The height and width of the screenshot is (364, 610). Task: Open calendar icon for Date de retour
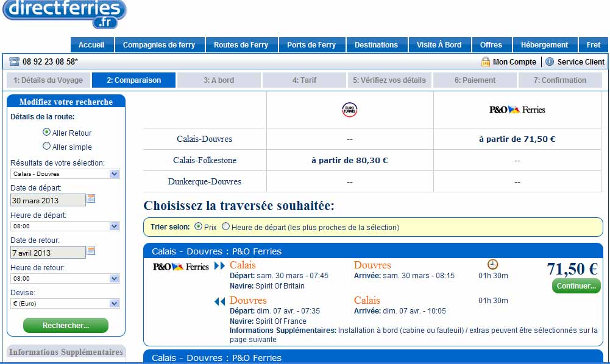tap(91, 251)
